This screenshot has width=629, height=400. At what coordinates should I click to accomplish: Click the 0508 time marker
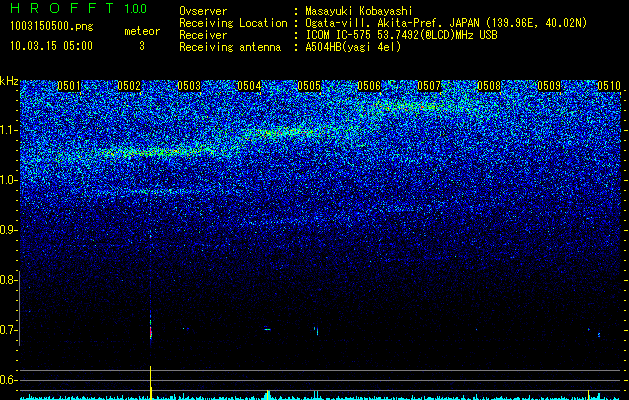[x=489, y=86]
